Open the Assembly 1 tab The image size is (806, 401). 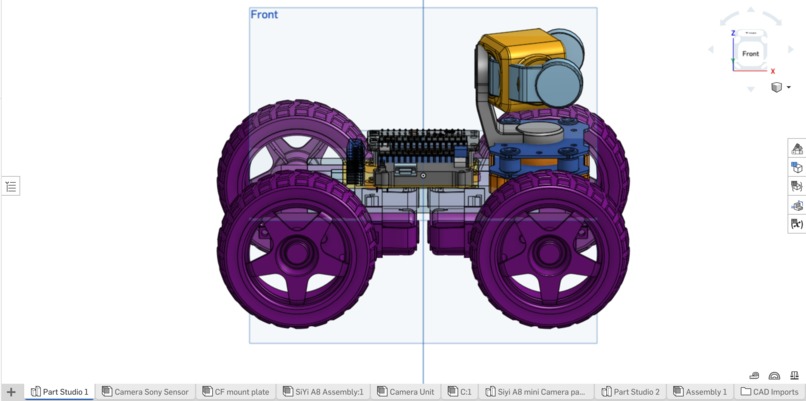(x=700, y=392)
